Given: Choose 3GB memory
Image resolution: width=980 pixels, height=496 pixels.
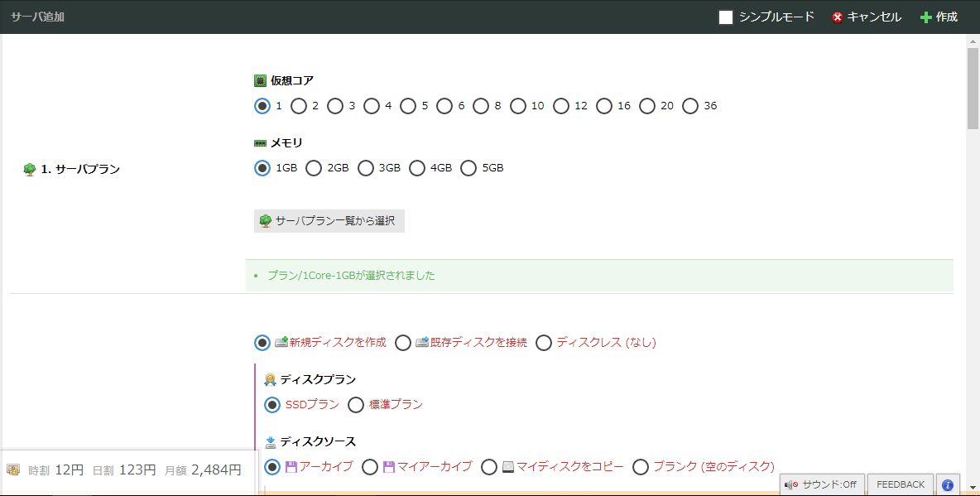Looking at the screenshot, I should pyautogui.click(x=366, y=168).
